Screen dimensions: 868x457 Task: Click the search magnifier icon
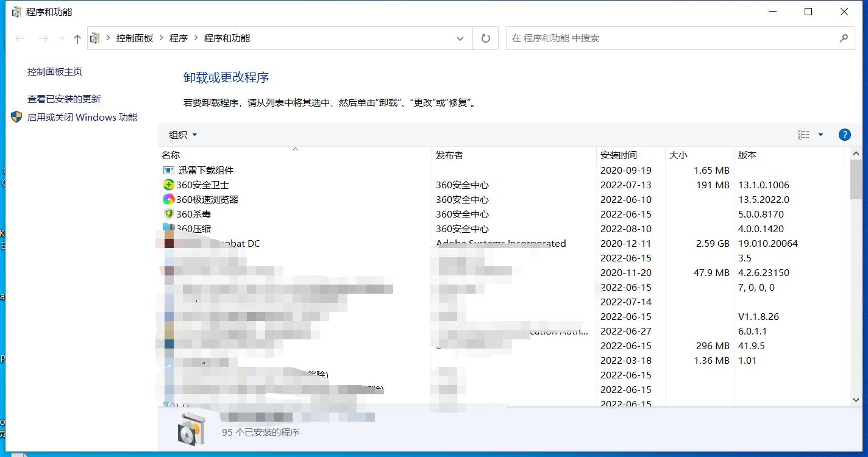[x=844, y=38]
